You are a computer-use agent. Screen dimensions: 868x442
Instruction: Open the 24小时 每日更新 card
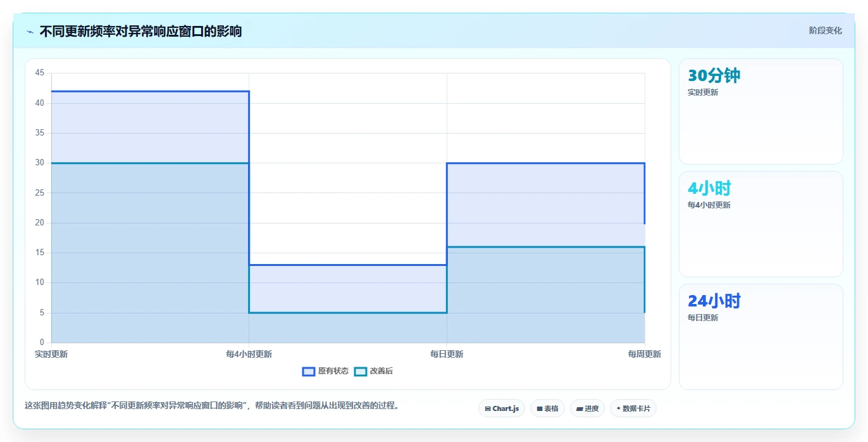[761, 337]
